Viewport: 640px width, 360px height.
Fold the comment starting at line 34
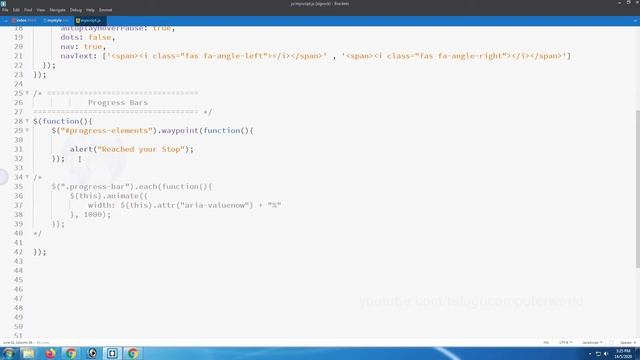click(27, 177)
